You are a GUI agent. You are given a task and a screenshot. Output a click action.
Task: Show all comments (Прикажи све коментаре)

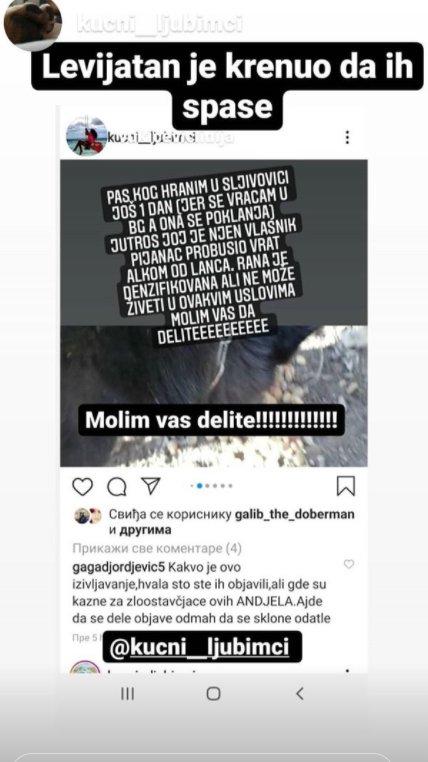157,549
